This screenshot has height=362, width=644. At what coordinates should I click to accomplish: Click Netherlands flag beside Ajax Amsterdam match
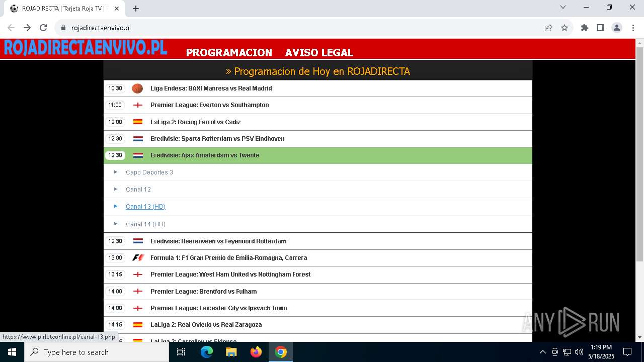[x=138, y=155]
